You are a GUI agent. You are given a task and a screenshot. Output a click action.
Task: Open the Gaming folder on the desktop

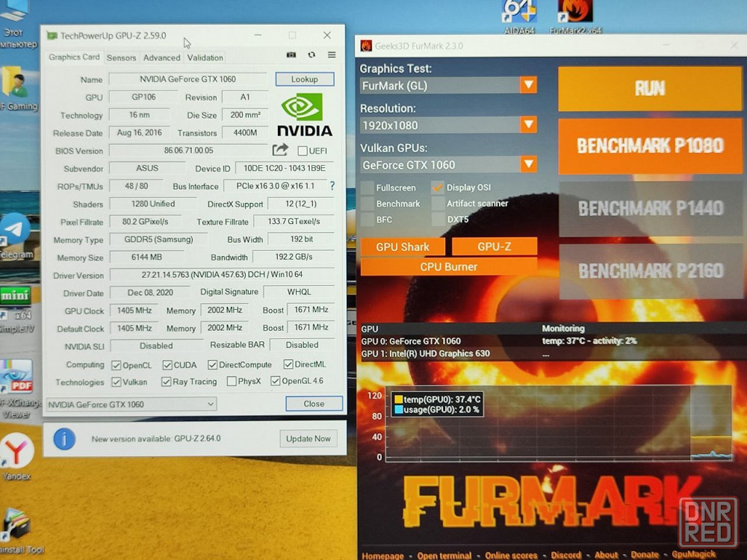click(18, 88)
